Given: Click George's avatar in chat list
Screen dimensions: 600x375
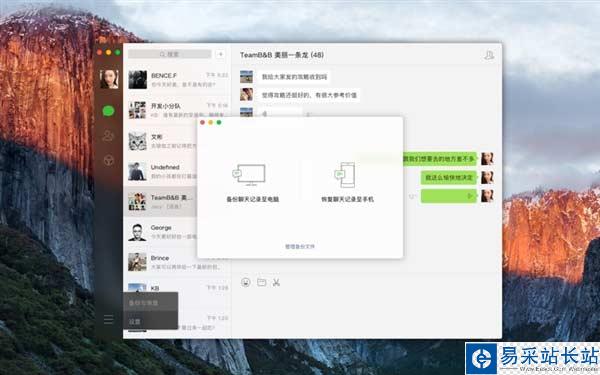Looking at the screenshot, I should pyautogui.click(x=137, y=232).
